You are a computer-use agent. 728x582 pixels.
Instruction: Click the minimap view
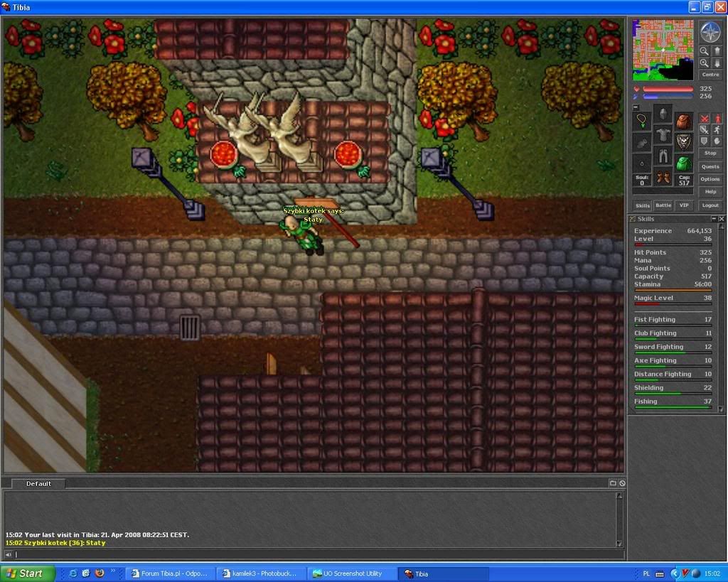[663, 50]
